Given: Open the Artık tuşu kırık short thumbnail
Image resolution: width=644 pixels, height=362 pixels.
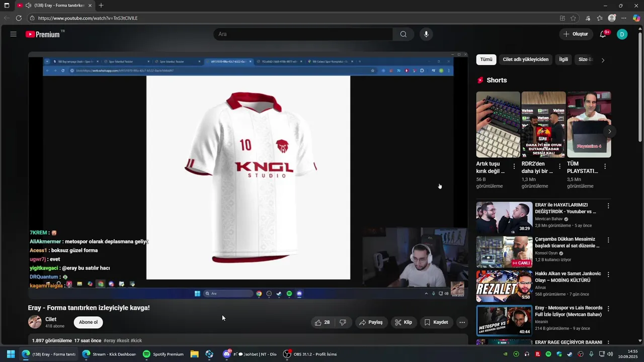Looking at the screenshot, I should pos(498,125).
